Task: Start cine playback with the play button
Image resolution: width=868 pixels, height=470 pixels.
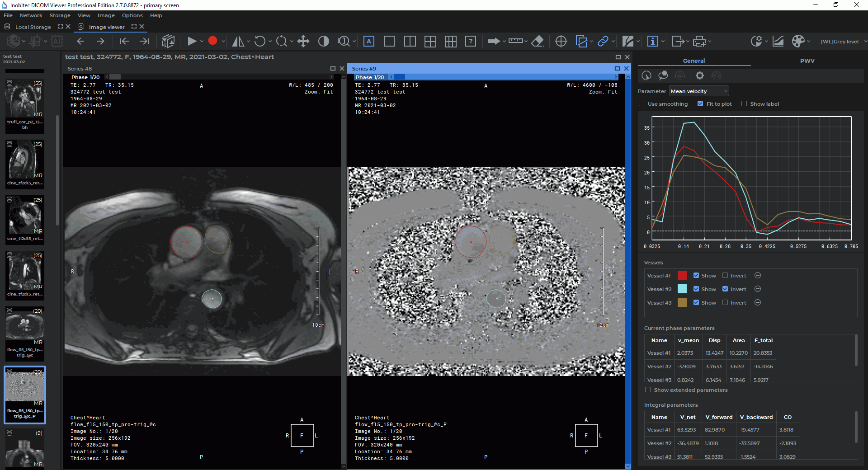Action: pos(192,41)
